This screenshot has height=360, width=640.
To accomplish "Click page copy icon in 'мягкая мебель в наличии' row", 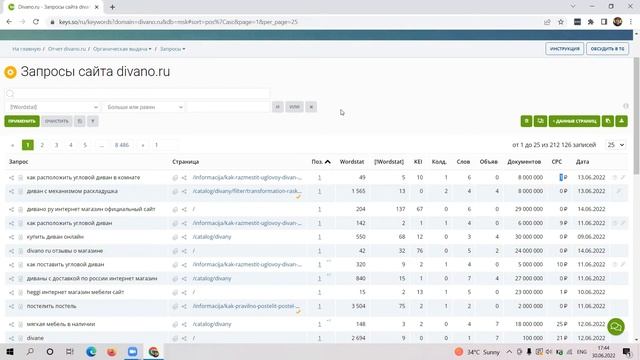I will point(175,324).
